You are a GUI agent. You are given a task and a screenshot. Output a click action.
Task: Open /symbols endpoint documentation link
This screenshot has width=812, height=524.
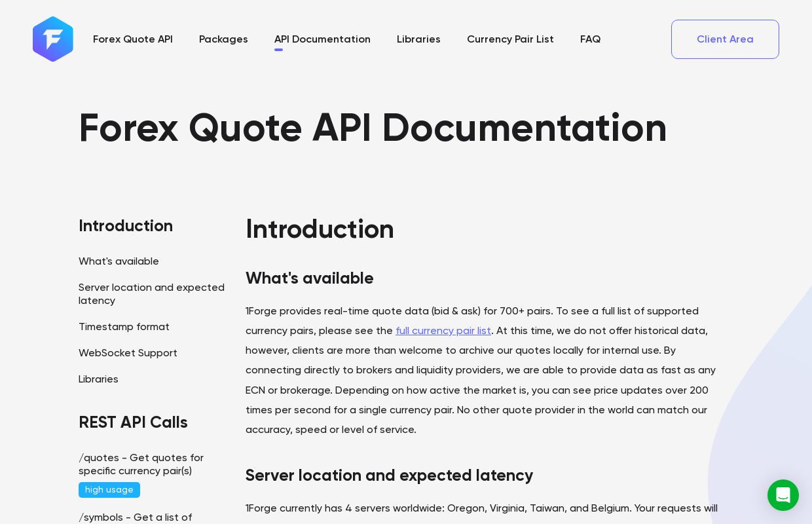tap(136, 517)
